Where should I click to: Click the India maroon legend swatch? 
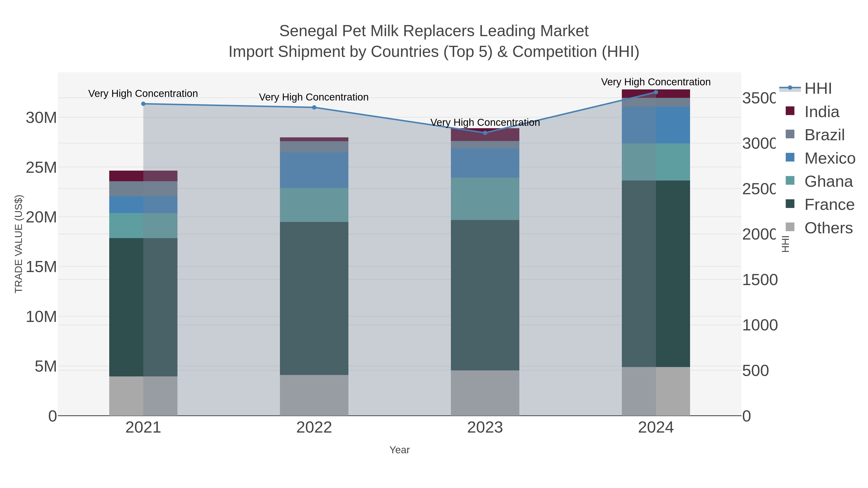tap(790, 111)
